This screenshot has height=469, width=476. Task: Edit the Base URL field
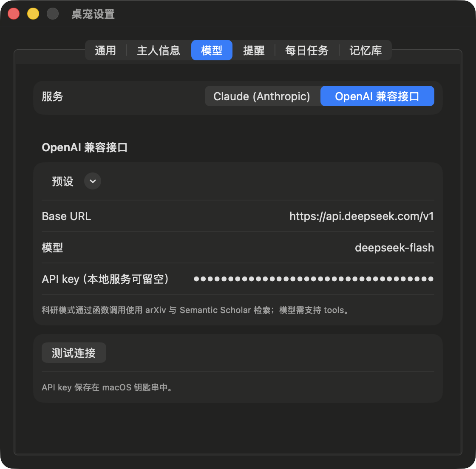pos(362,216)
